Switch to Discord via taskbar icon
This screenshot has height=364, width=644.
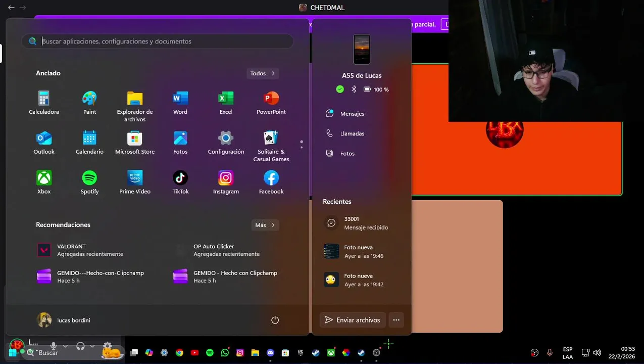(270, 353)
